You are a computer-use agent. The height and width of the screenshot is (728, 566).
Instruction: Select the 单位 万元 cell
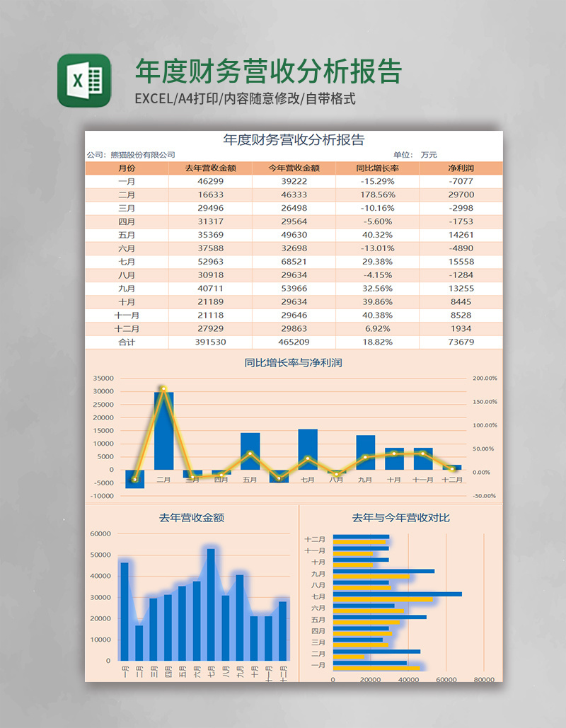[416, 151]
